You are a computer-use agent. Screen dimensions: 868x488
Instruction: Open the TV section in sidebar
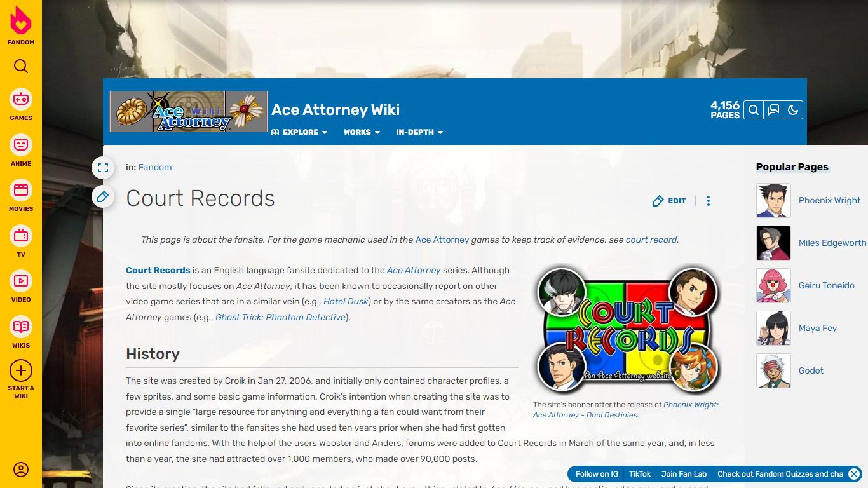pyautogui.click(x=21, y=241)
